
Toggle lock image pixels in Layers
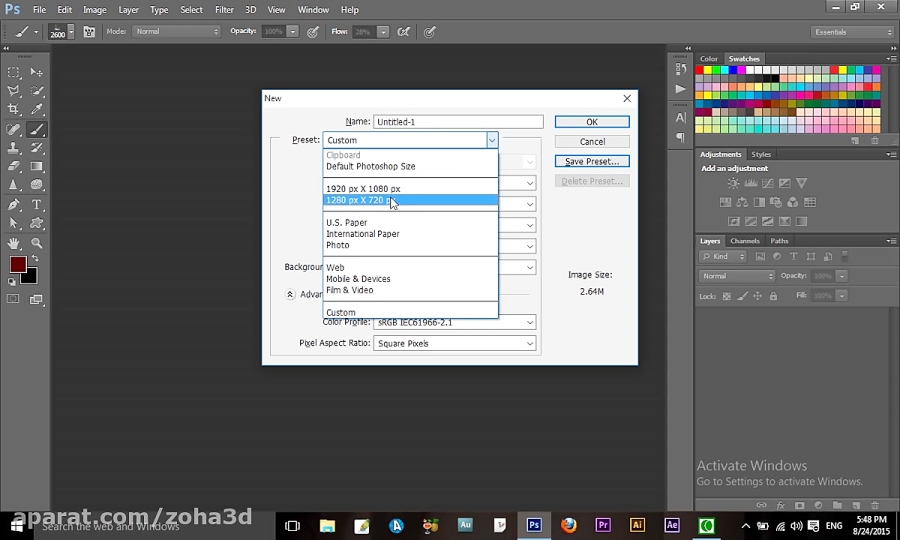742,296
